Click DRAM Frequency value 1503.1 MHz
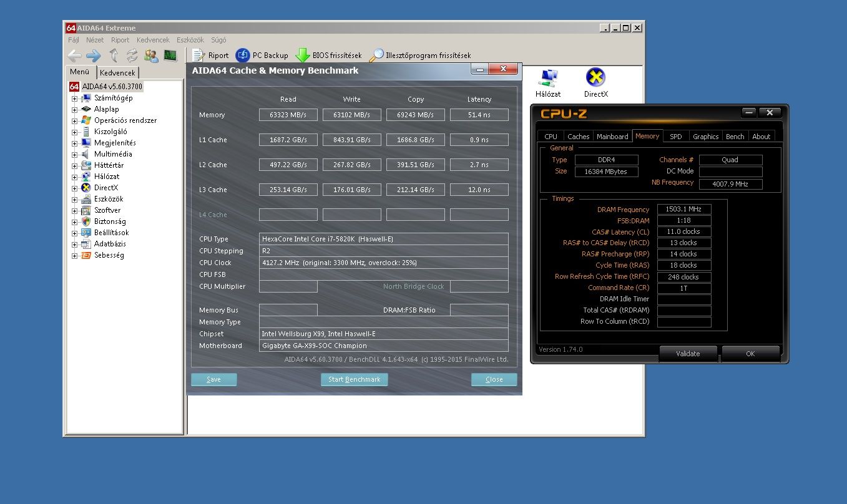Image resolution: width=847 pixels, height=504 pixels. click(684, 210)
